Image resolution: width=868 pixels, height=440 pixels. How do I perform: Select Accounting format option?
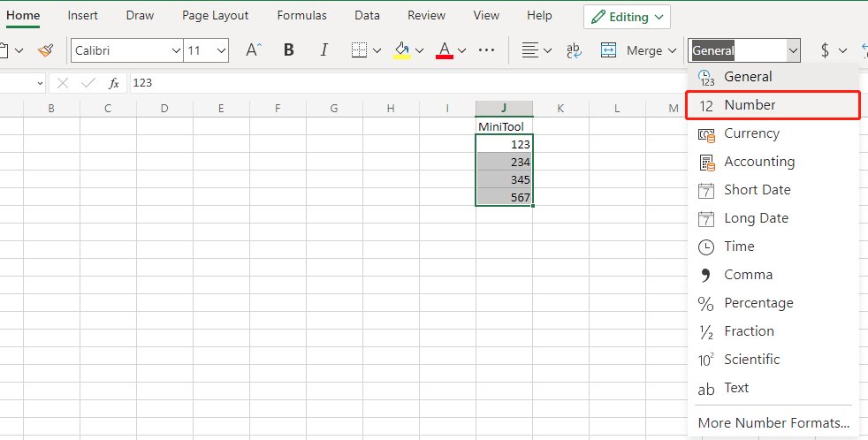point(774,162)
